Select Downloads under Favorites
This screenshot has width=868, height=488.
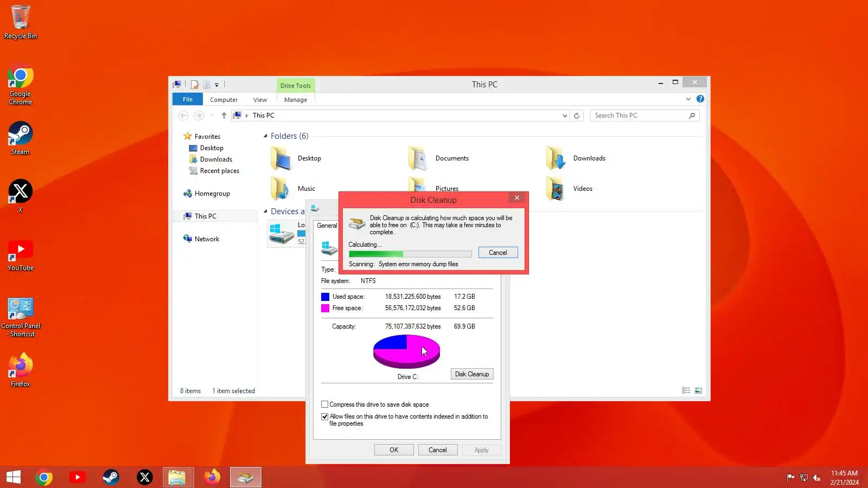pyautogui.click(x=210, y=159)
